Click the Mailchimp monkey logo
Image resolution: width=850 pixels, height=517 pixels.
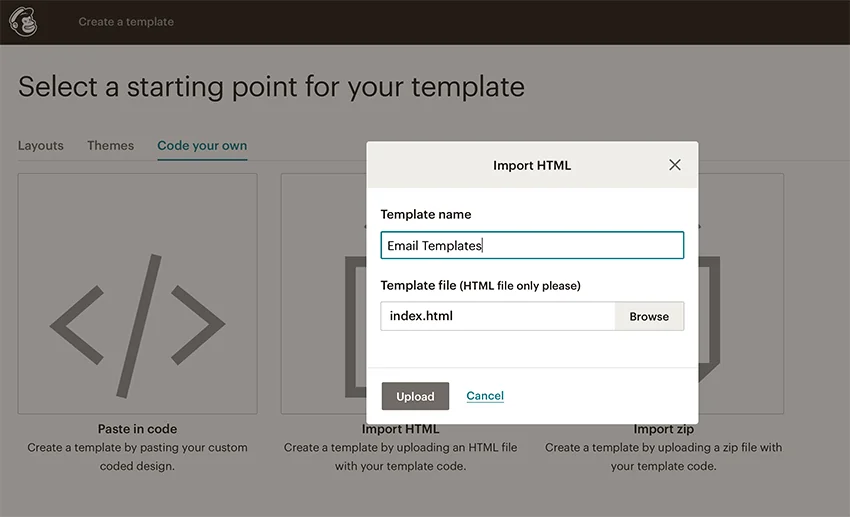click(x=23, y=21)
